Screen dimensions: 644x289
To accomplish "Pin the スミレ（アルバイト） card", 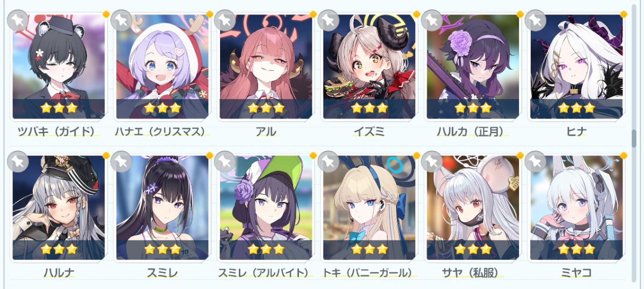I will coord(225,161).
